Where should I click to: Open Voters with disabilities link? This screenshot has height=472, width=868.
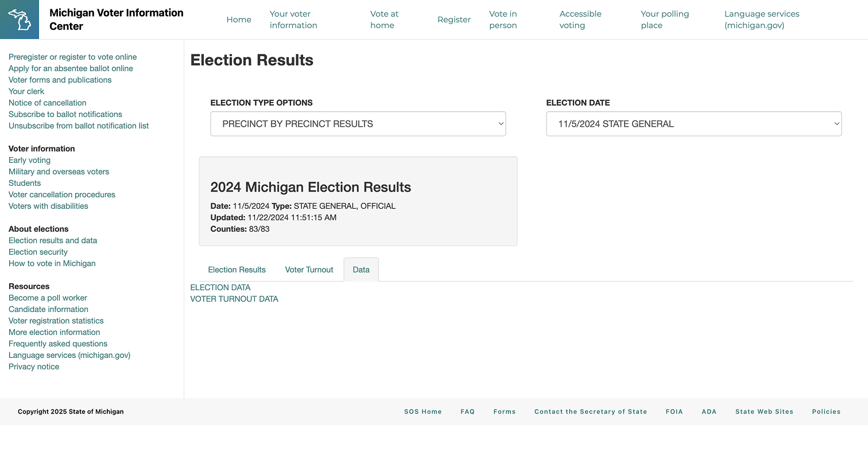coord(48,206)
